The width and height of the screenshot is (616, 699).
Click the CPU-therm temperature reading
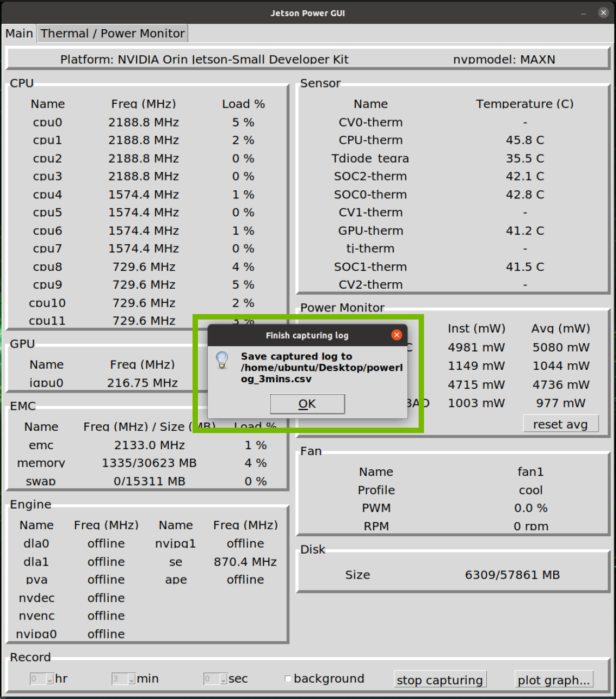(525, 140)
